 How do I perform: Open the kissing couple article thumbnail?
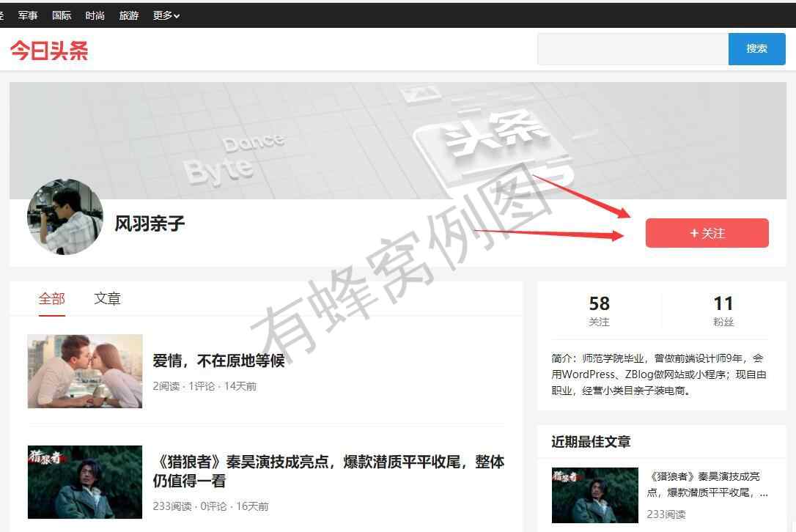[85, 371]
